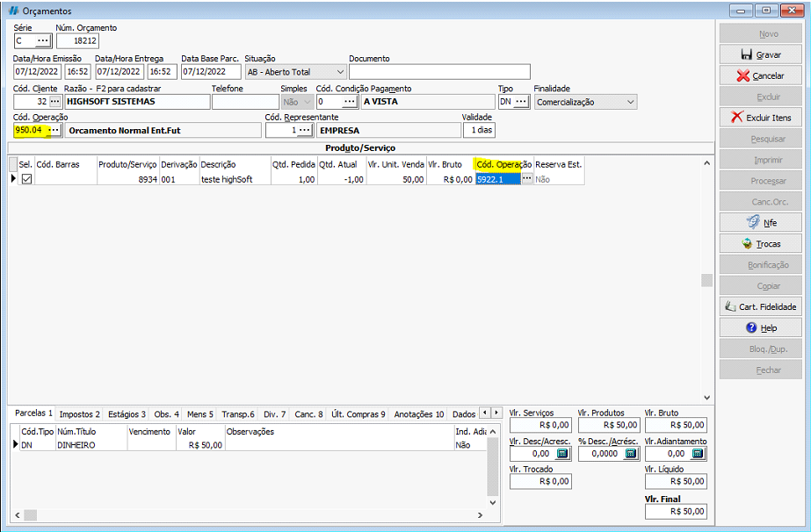
Task: Open Cart. Fidelidade loyalty card
Action: pos(761,307)
